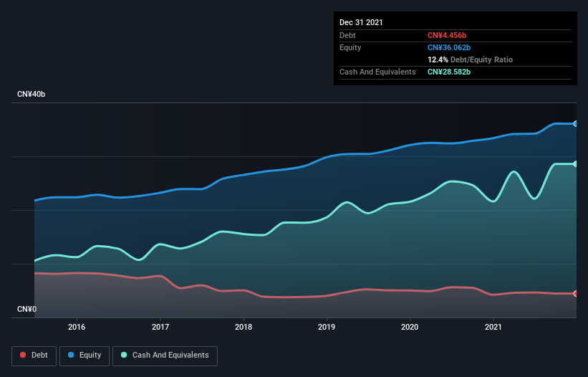Click the blue Equity endpoint marker
The width and height of the screenshot is (588, 377).
pos(575,124)
